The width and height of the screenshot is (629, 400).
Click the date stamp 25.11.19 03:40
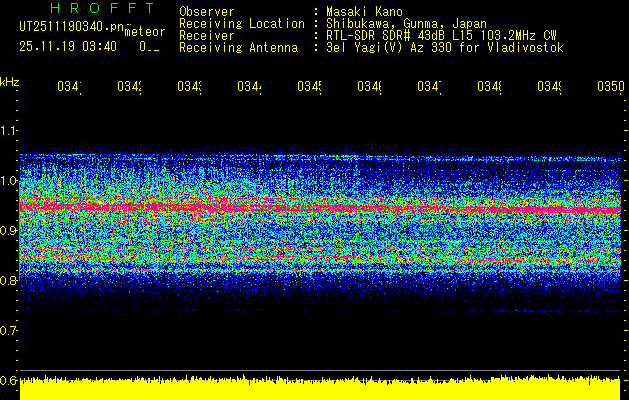68,47
